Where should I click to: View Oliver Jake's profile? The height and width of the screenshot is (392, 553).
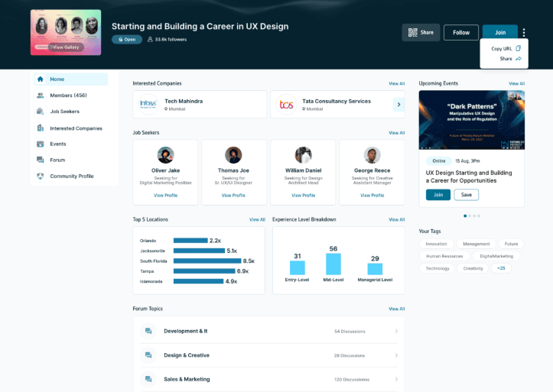[165, 195]
